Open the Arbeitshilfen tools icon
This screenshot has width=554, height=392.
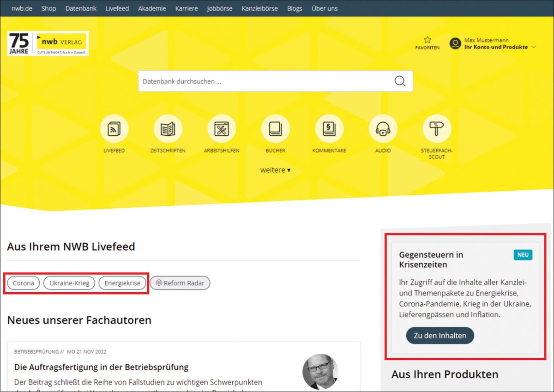pos(222,129)
